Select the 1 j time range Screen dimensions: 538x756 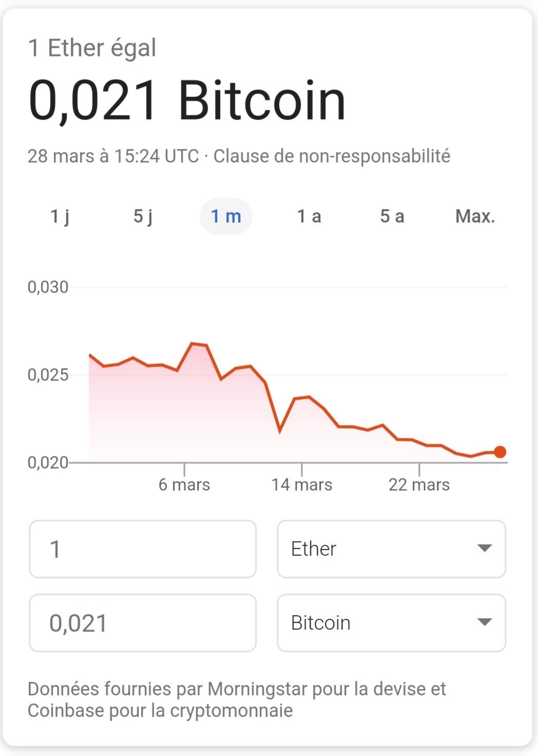click(x=60, y=216)
